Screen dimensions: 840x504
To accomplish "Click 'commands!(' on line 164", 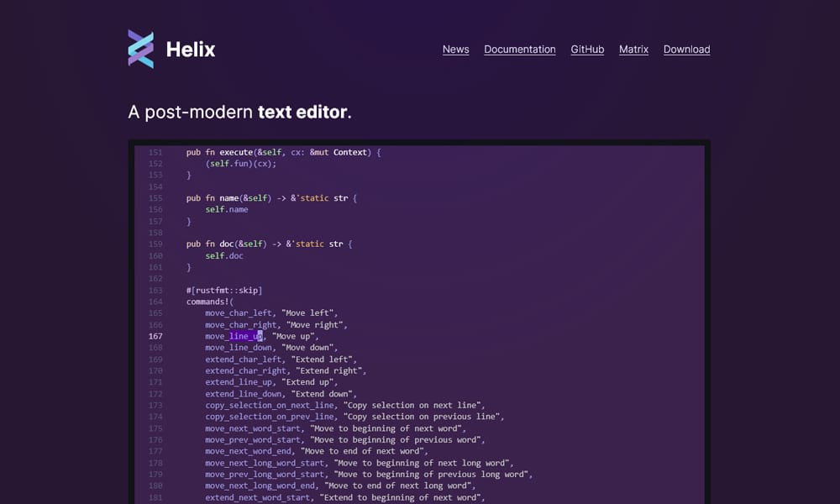I will coord(210,302).
